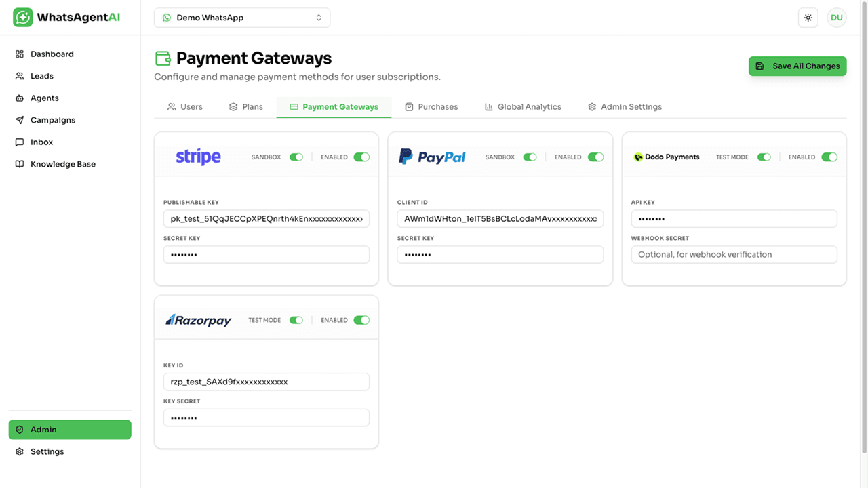This screenshot has width=868, height=488.
Task: Toggle PayPal Enabled switch
Action: 595,157
